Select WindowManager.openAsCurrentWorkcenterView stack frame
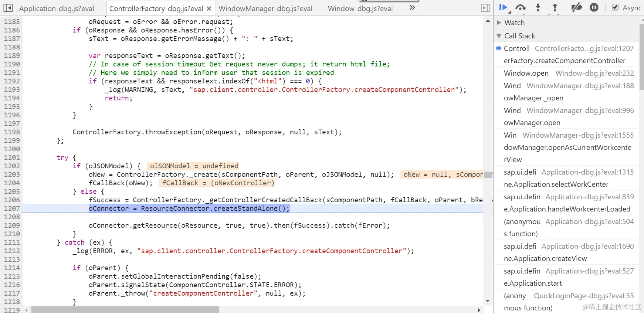The width and height of the screenshot is (644, 313). point(566,147)
